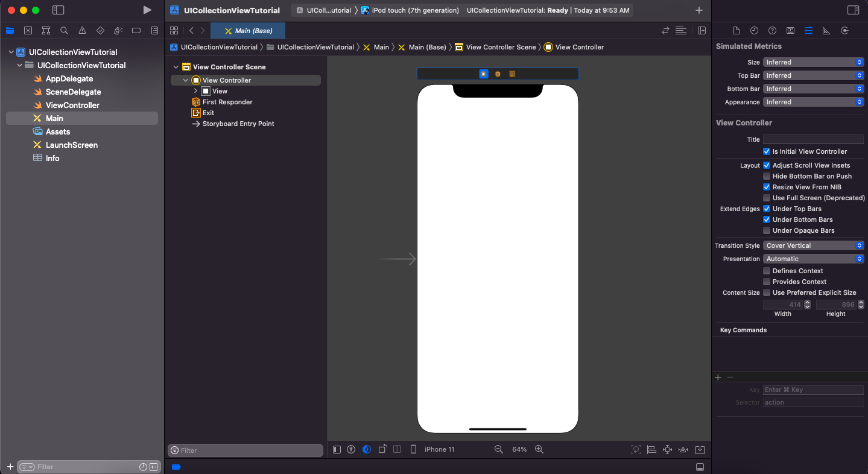
Task: Open Resolve Auto Layout Issues icon
Action: click(x=683, y=450)
